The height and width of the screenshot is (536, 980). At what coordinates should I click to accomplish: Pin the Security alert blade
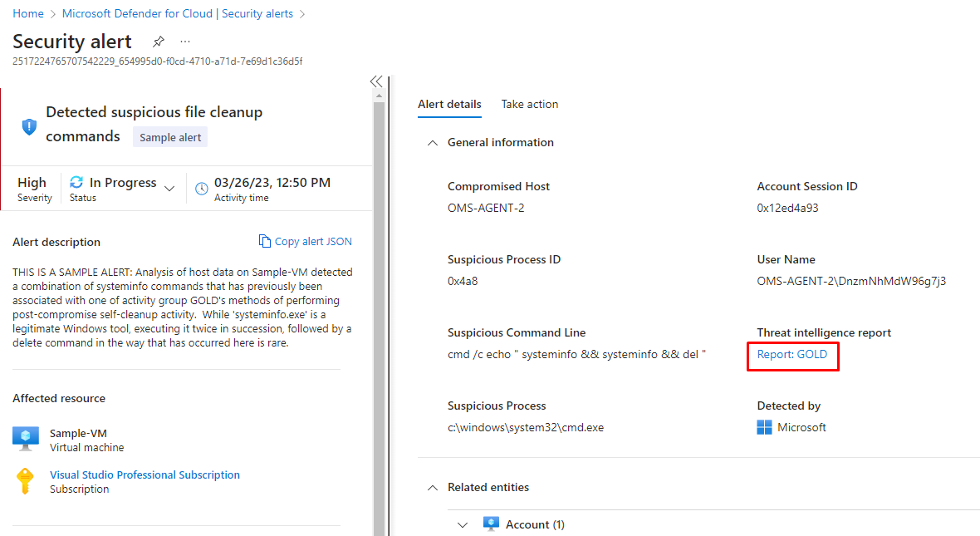[x=159, y=42]
